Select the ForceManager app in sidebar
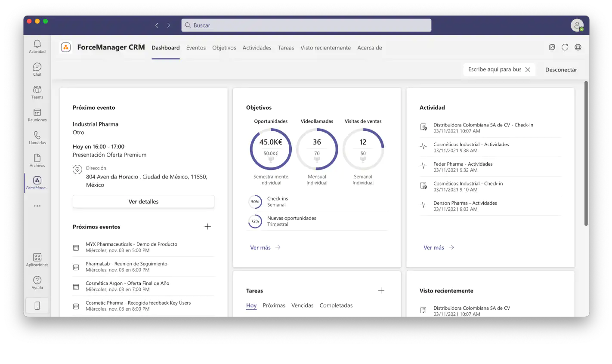 pos(37,183)
